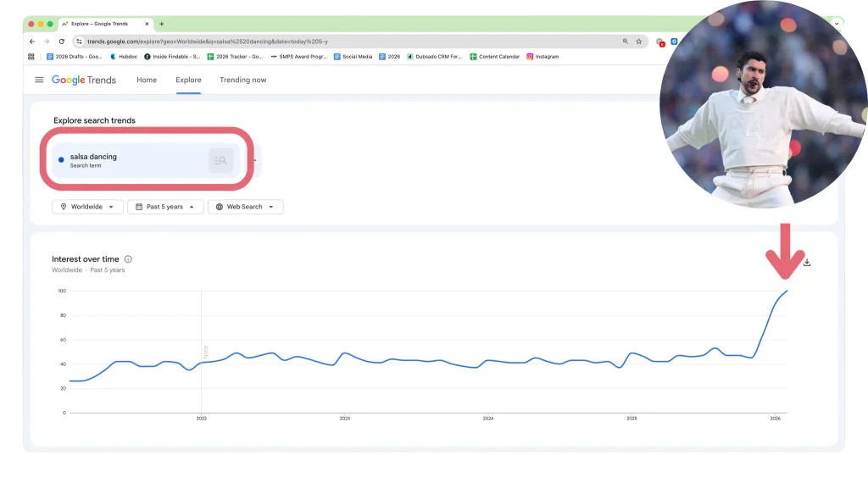The image size is (868, 483).
Task: Click the macOS green fullscreen button
Action: (x=50, y=24)
